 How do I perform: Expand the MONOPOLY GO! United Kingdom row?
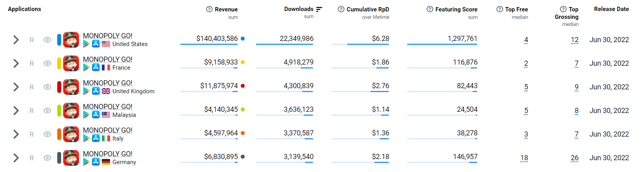point(16,87)
